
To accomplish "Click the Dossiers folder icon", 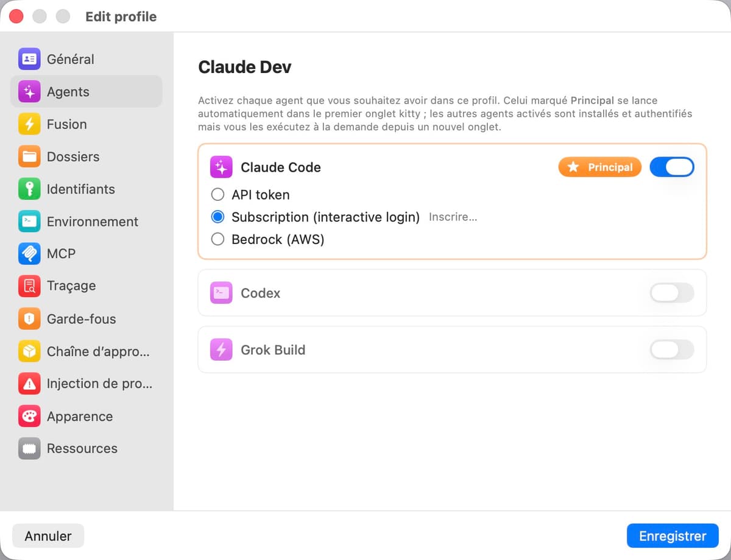I will tap(29, 156).
